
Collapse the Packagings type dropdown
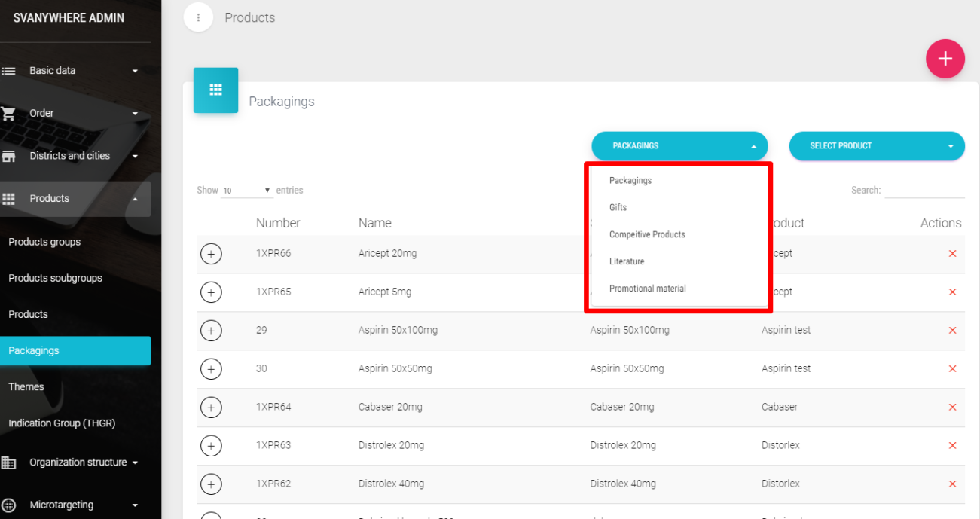point(679,146)
